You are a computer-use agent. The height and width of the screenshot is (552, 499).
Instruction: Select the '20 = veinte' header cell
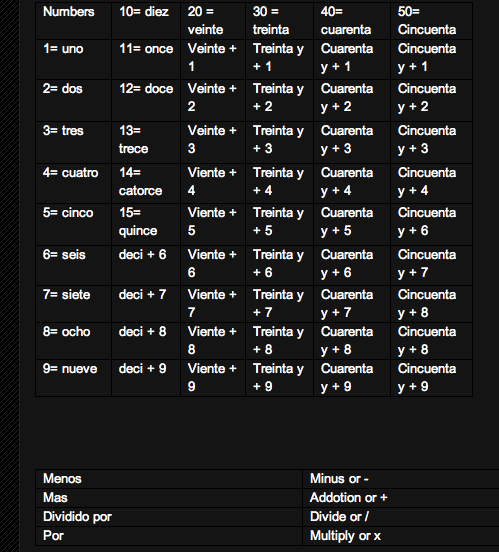pos(213,21)
